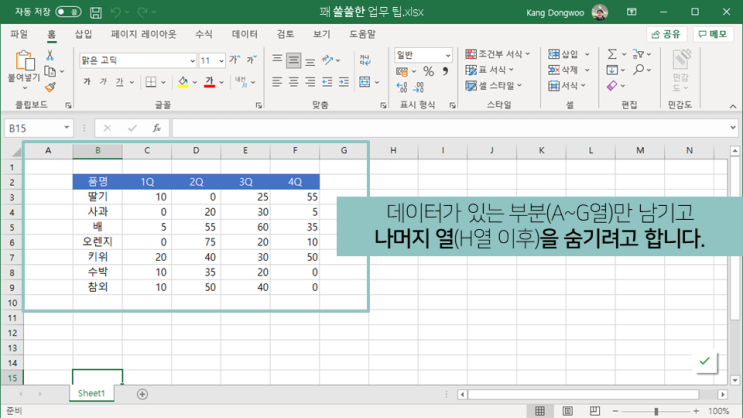Open the font color dropdown arrow
The image size is (743, 418).
(x=221, y=82)
